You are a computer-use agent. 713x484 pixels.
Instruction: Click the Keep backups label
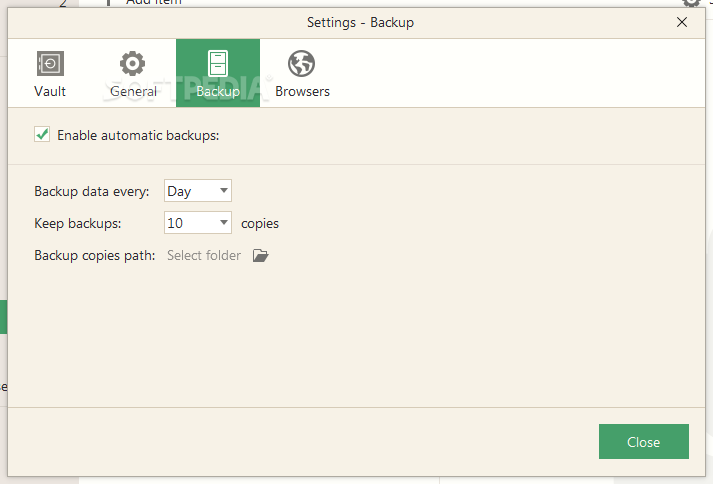pyautogui.click(x=78, y=223)
